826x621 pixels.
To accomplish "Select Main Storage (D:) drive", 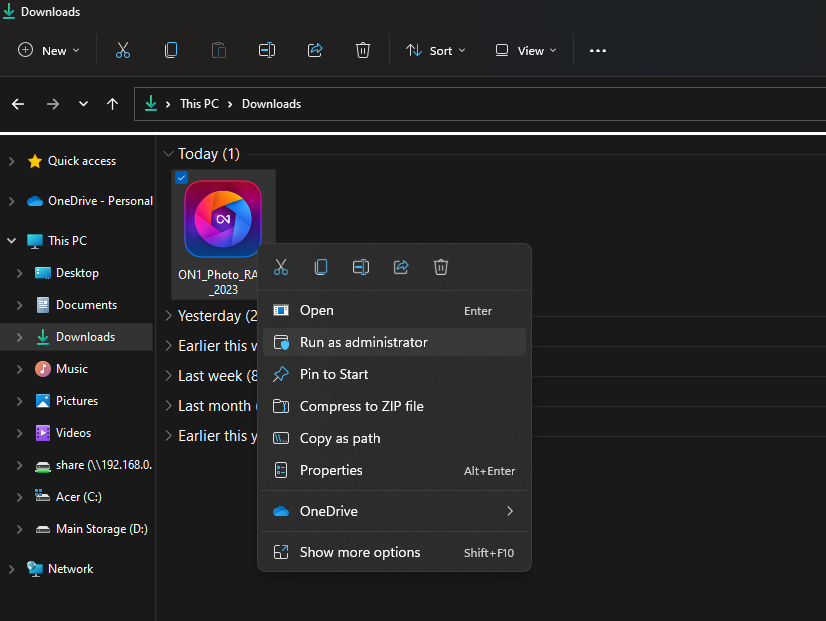I will click(x=102, y=529).
